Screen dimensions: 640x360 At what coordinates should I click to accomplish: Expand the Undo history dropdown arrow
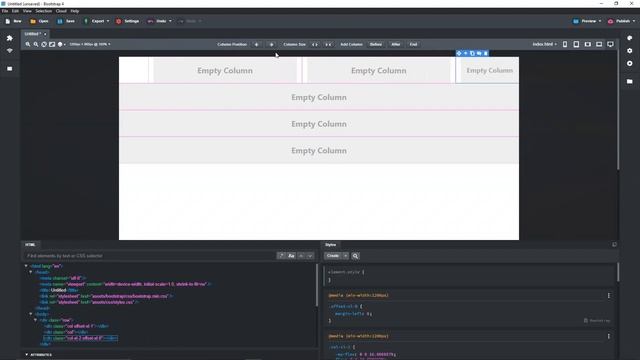170,21
